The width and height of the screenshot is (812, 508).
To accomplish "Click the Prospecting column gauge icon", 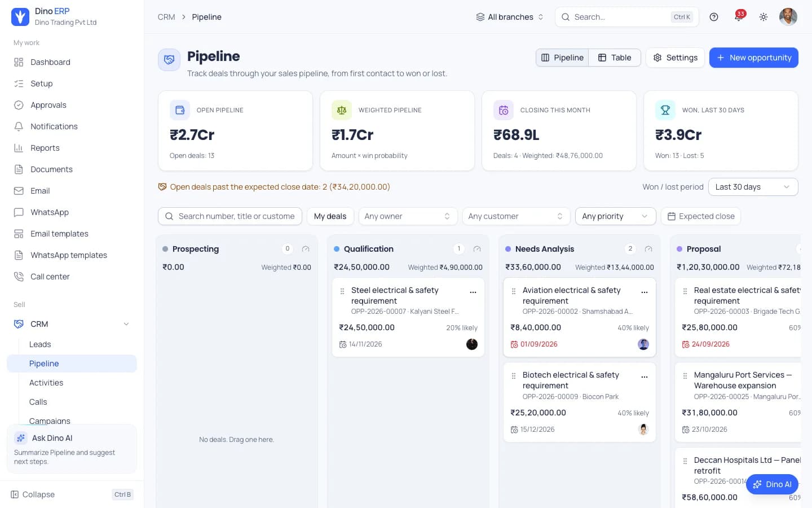I will pos(306,249).
